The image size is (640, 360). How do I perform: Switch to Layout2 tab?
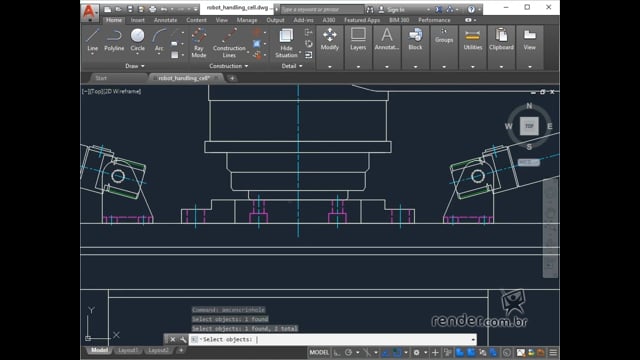(158, 350)
